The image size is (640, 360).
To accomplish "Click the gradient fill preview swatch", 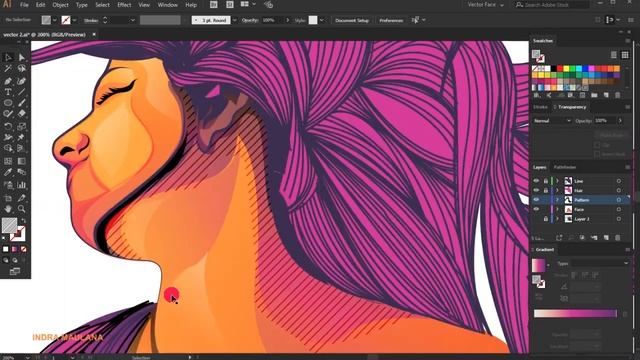I will [x=538, y=265].
